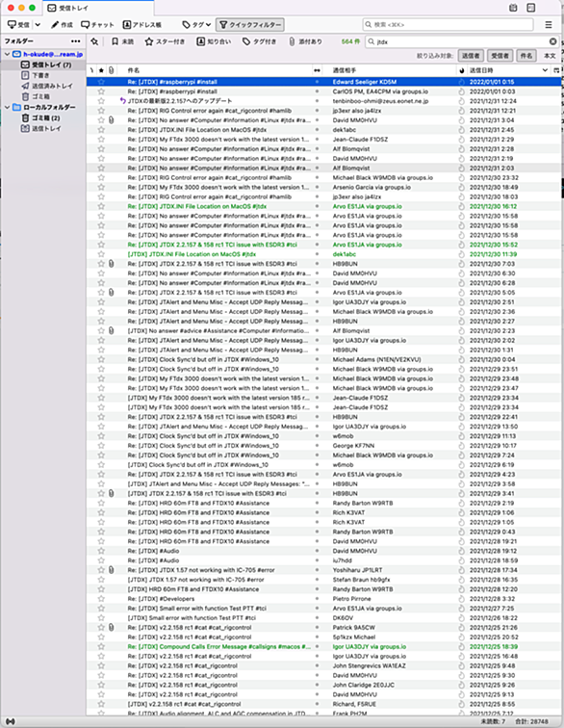Collapse the ローカルフォルダー folder tree
564x728 pixels.
pos(7,107)
